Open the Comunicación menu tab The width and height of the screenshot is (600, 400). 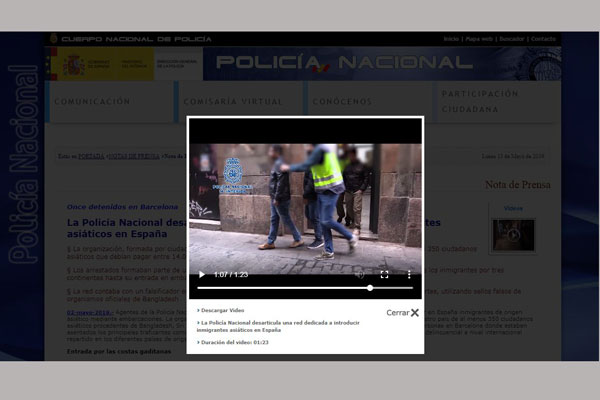click(92, 101)
